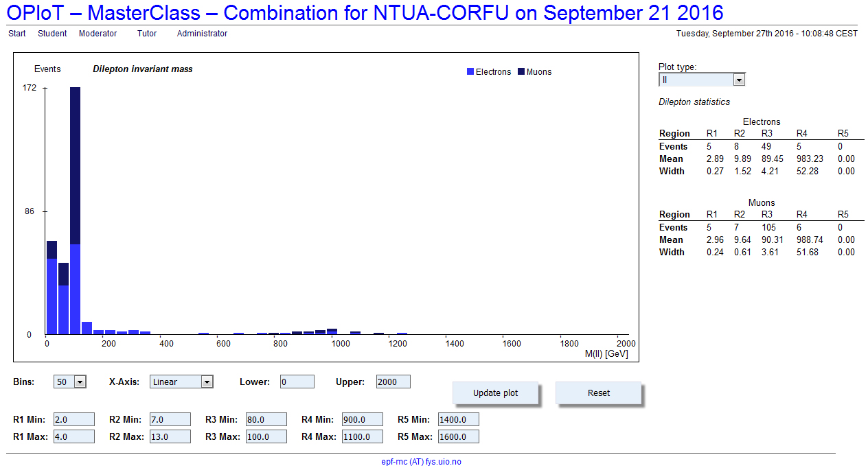Click Muons R3 mean value 90.31
The width and height of the screenshot is (868, 468).
coord(773,239)
